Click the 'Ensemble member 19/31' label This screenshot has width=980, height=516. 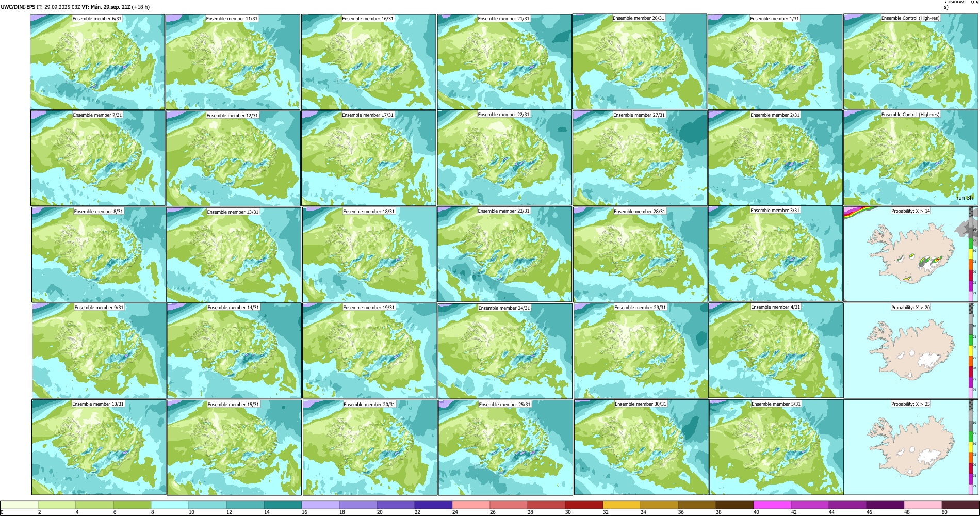pyautogui.click(x=369, y=308)
